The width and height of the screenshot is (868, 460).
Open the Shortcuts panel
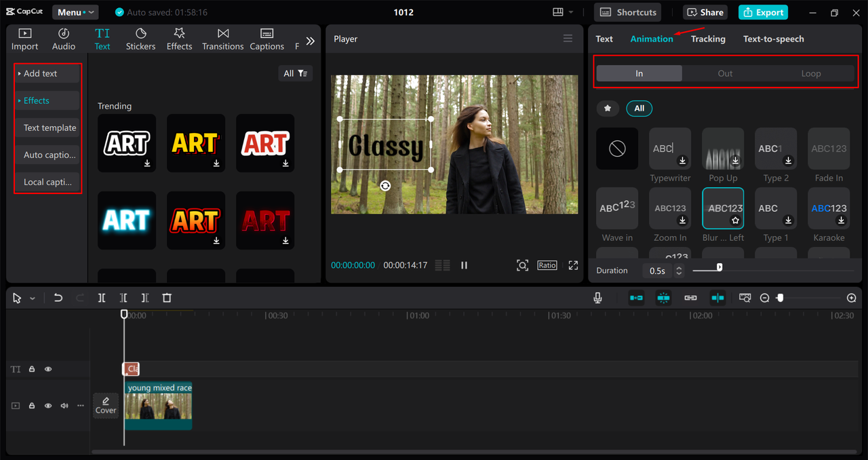click(628, 12)
